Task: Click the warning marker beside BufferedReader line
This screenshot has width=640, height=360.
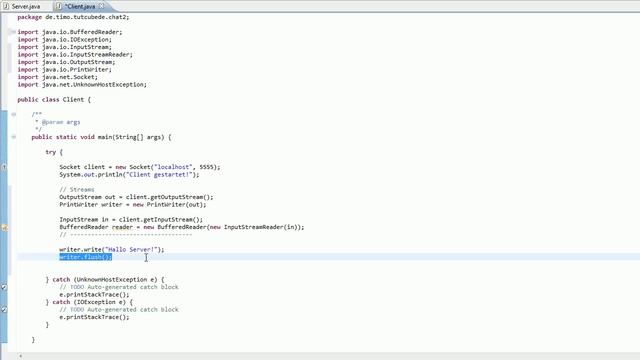Action: pyautogui.click(x=4, y=227)
